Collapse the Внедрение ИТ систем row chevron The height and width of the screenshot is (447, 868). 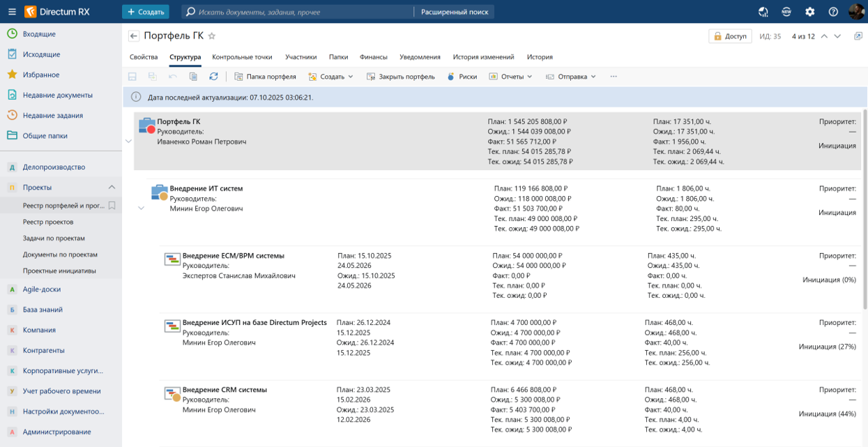point(142,209)
